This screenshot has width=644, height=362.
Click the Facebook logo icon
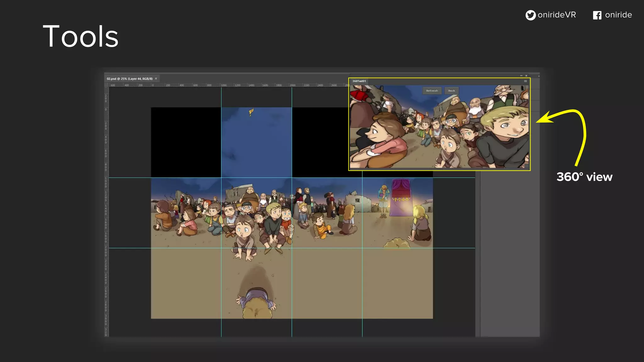597,15
